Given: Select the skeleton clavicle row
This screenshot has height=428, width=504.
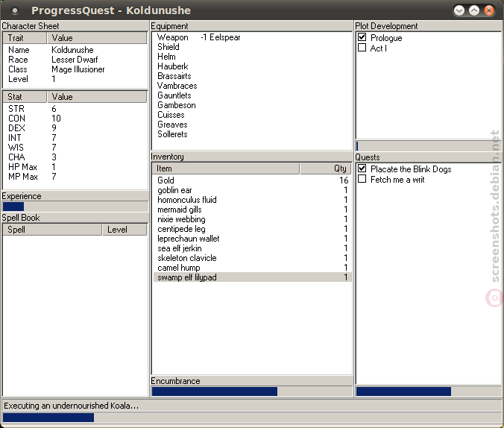Looking at the screenshot, I should point(252,258).
